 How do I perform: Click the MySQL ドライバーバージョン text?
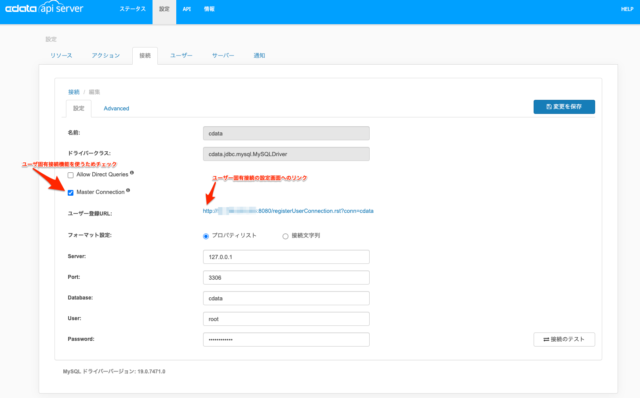point(114,371)
